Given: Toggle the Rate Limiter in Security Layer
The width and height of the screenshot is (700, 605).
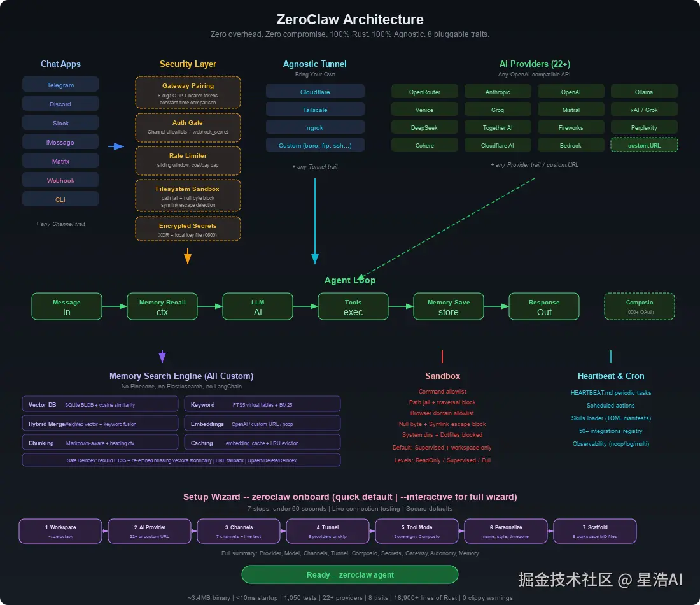Looking at the screenshot, I should click(x=188, y=160).
